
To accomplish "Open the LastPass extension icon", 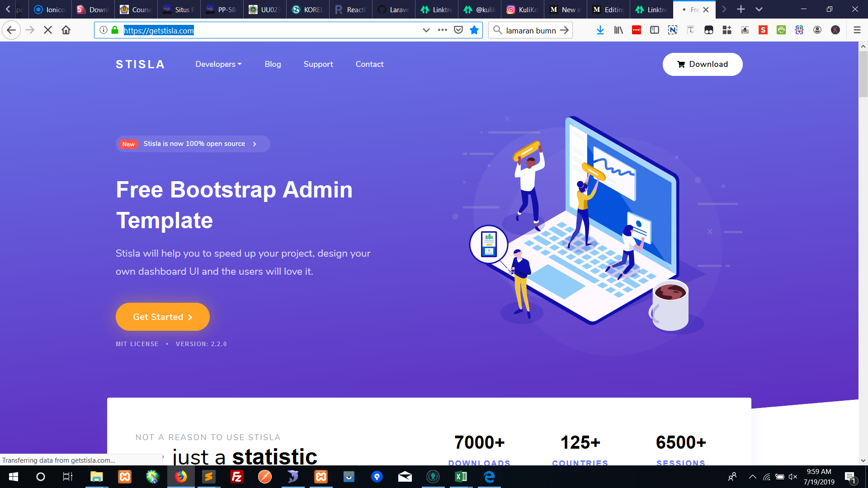I will [637, 30].
